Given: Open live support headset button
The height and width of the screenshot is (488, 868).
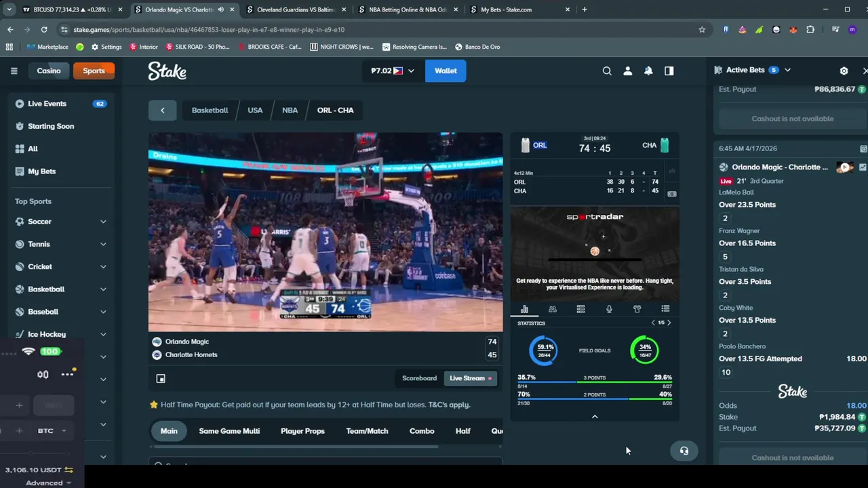Looking at the screenshot, I should pyautogui.click(x=684, y=451).
